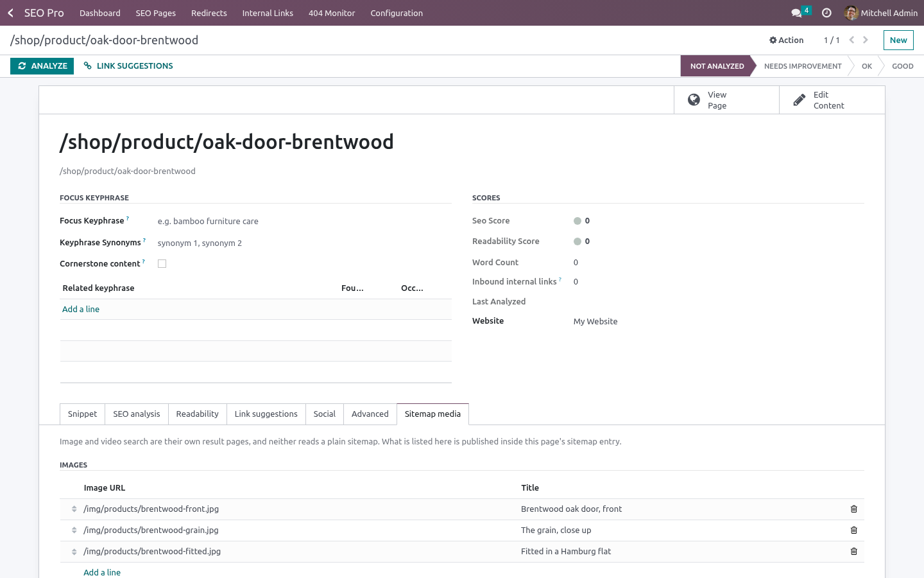The image size is (924, 578).
Task: Switch to the Link suggestions tab
Action: point(266,414)
